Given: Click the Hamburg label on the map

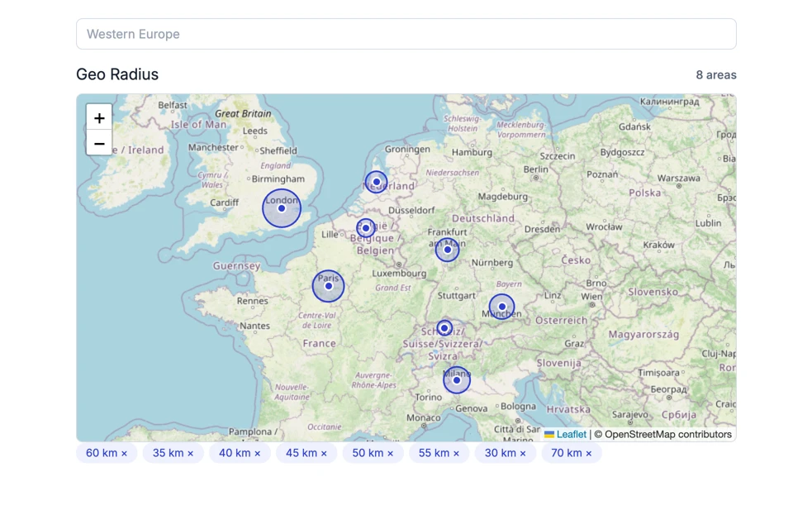Looking at the screenshot, I should [x=472, y=152].
